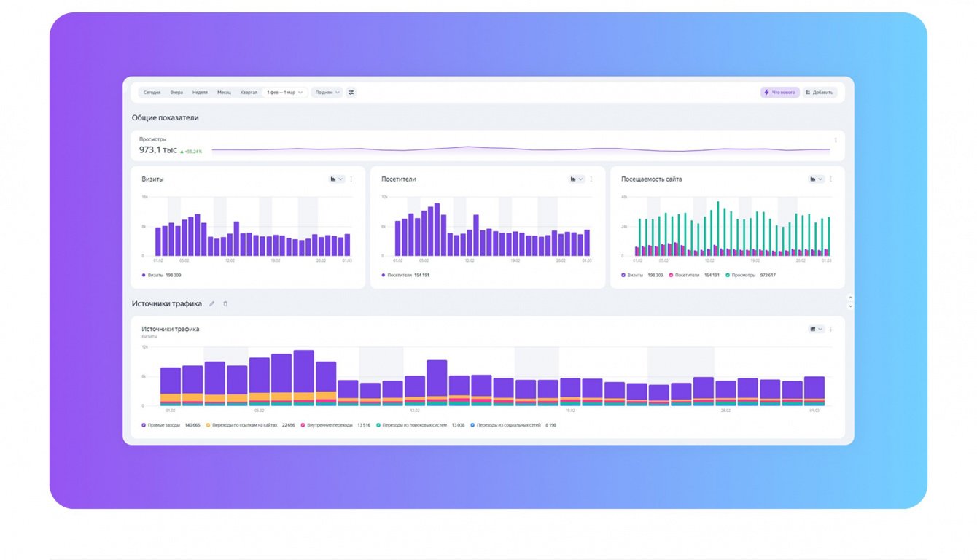Open the three-dot menu on Посещаемость сайта widget
Screen dimensions: 977x560
tap(831, 179)
